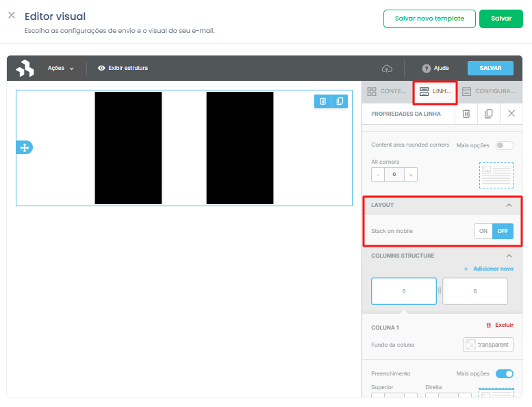Image resolution: width=532 pixels, height=407 pixels.
Task: Select the first column box (6)
Action: tap(404, 291)
